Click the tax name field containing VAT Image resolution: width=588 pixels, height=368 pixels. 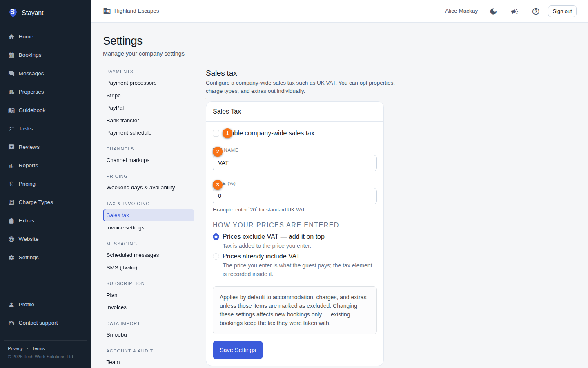(x=295, y=163)
